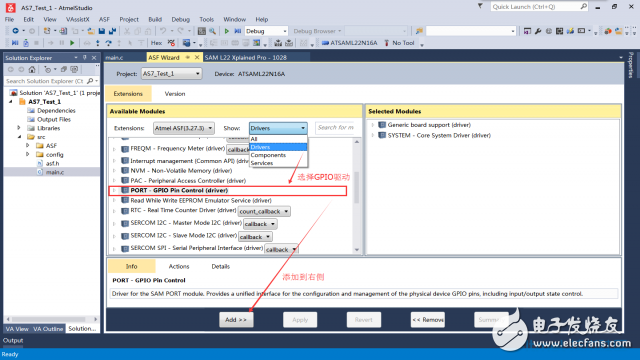Open the Project AS7_Test_1 dropdown
The image size is (640, 360).
[171, 74]
